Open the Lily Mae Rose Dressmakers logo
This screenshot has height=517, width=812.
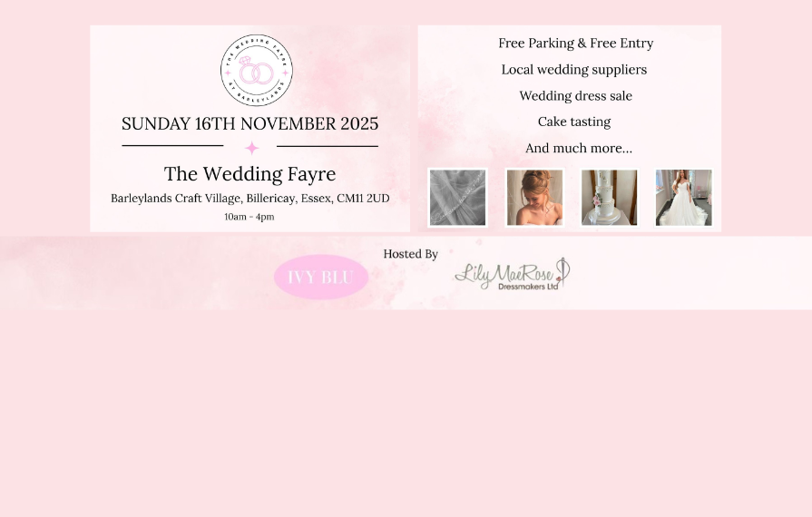point(513,274)
